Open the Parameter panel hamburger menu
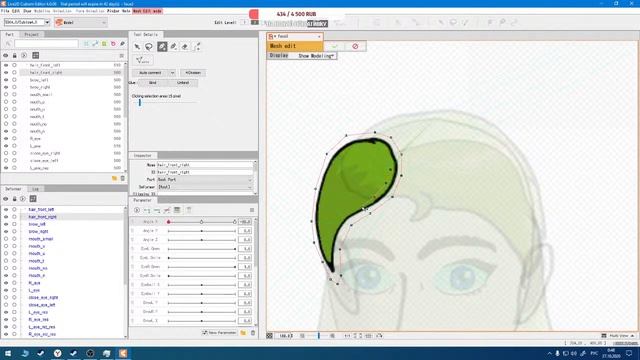 click(252, 210)
